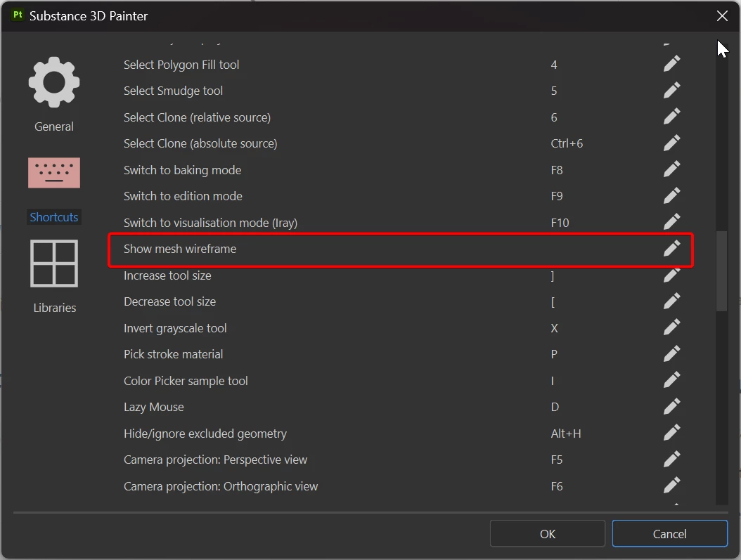Edit shortcut for Select Clone (relative source)
Viewport: 741px width, 560px height.
(671, 117)
